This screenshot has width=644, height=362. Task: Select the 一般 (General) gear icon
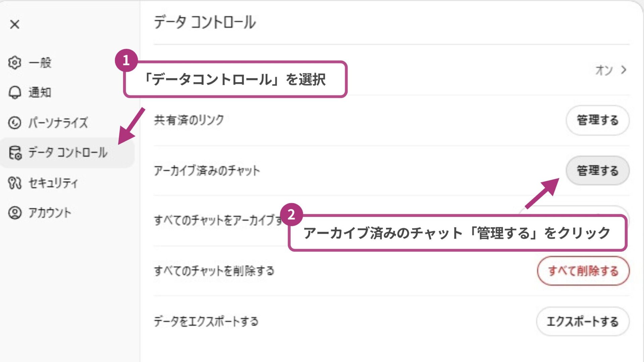[x=15, y=63]
